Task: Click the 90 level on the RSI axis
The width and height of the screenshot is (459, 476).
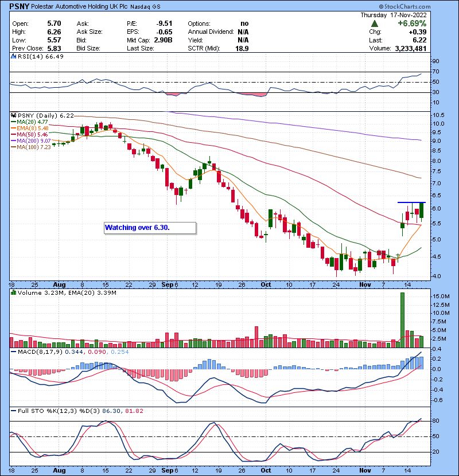Action: (x=436, y=61)
